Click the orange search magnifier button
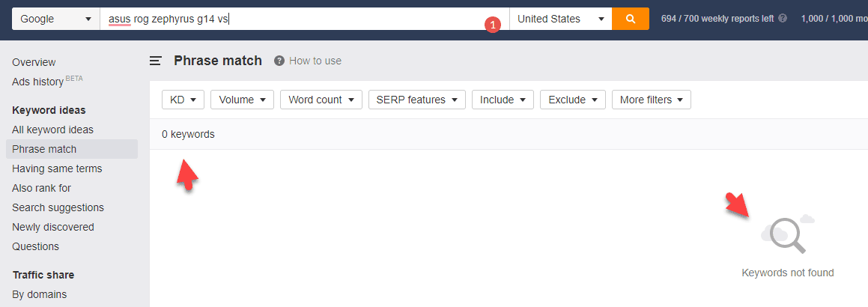868x307 pixels. click(631, 19)
